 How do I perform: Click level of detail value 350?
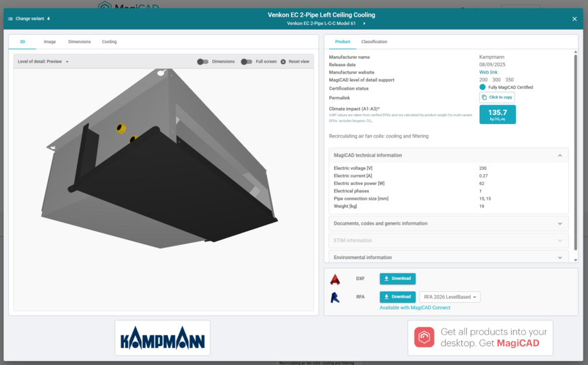(x=509, y=80)
